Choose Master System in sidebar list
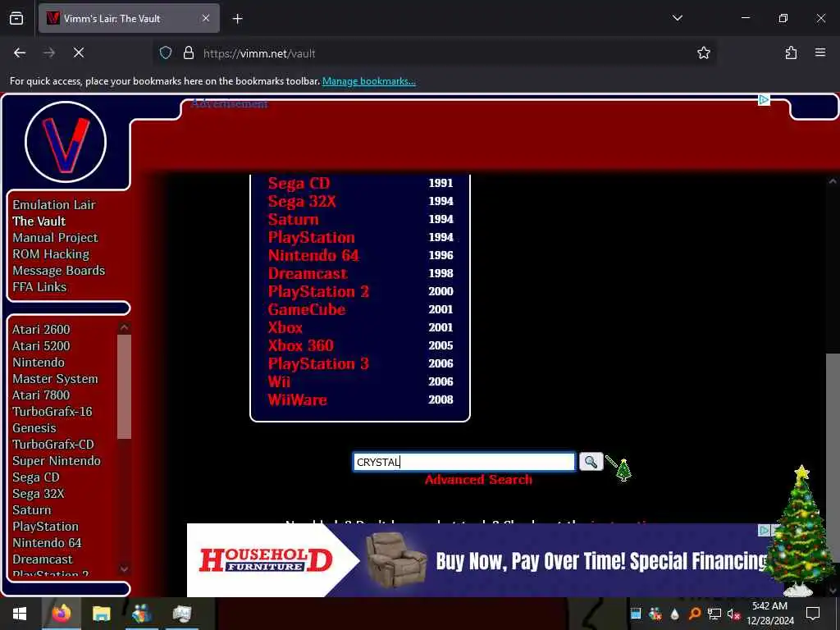Screen dimensions: 840x630 55,379
